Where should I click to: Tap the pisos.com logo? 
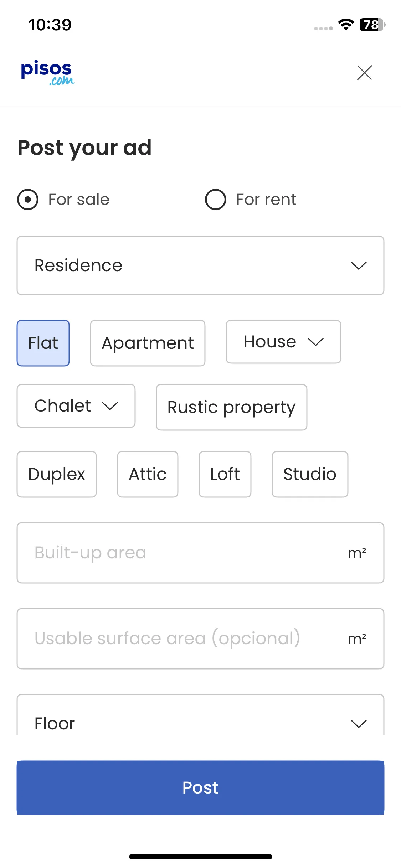48,73
